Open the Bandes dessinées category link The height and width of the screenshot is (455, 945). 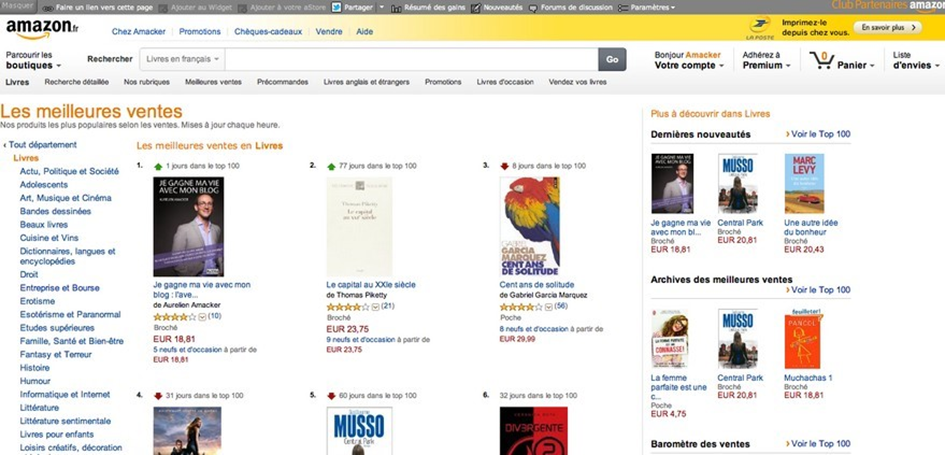pyautogui.click(x=55, y=211)
